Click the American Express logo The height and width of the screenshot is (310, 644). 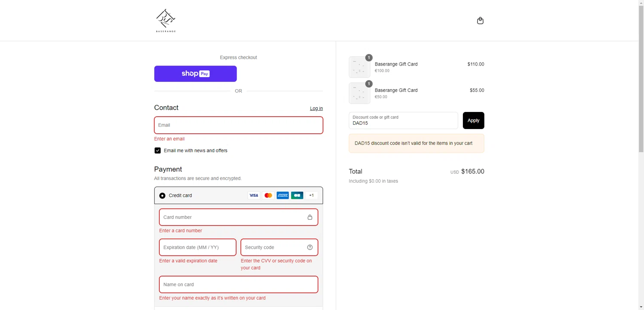tap(283, 196)
